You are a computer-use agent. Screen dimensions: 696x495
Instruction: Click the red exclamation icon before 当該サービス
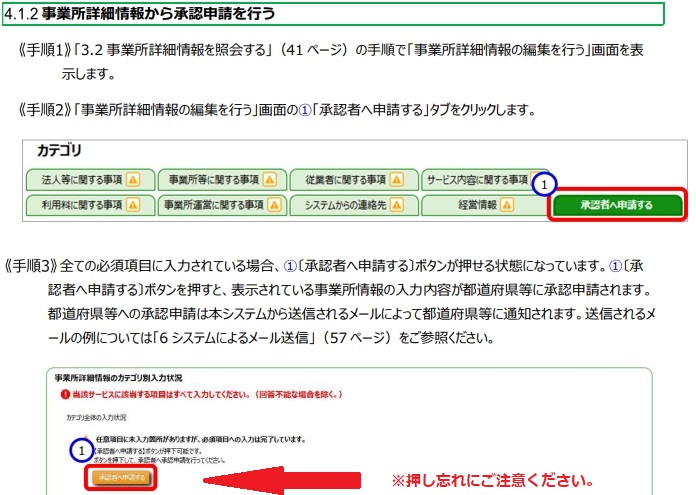pos(65,394)
